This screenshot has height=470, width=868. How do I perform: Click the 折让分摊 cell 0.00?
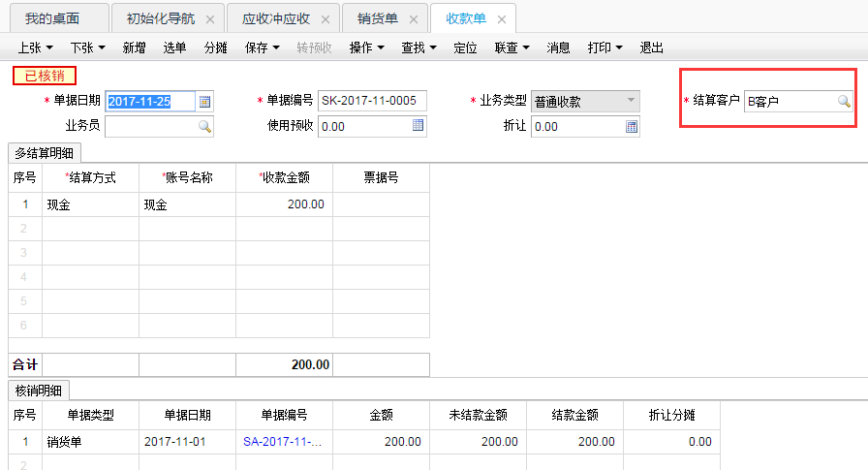click(671, 442)
